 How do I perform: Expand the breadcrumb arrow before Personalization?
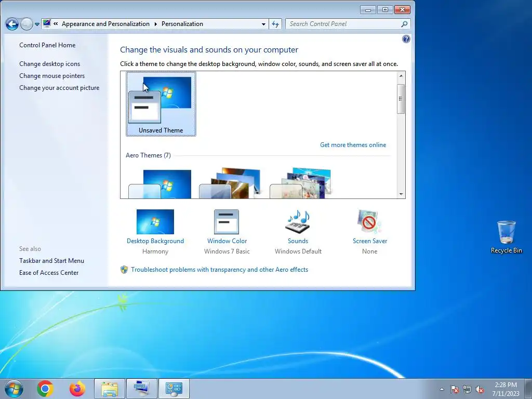(155, 24)
